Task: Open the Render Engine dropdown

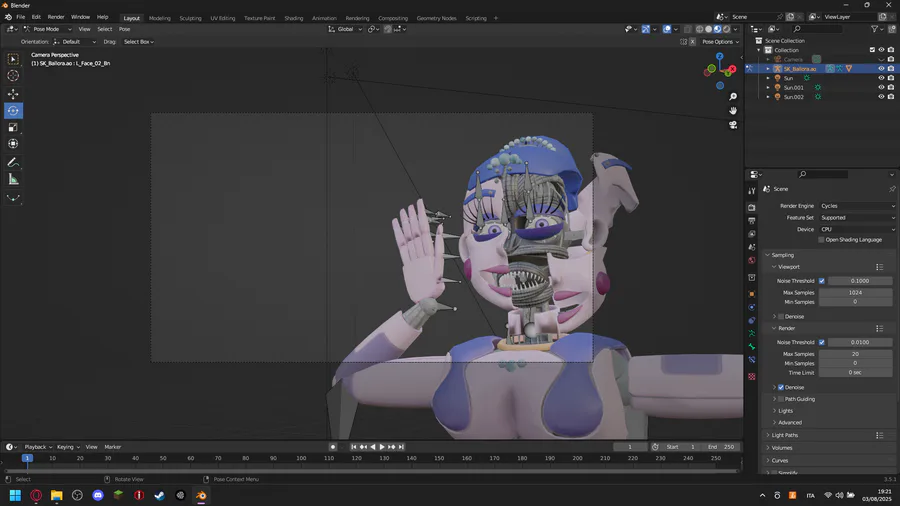Action: [857, 206]
